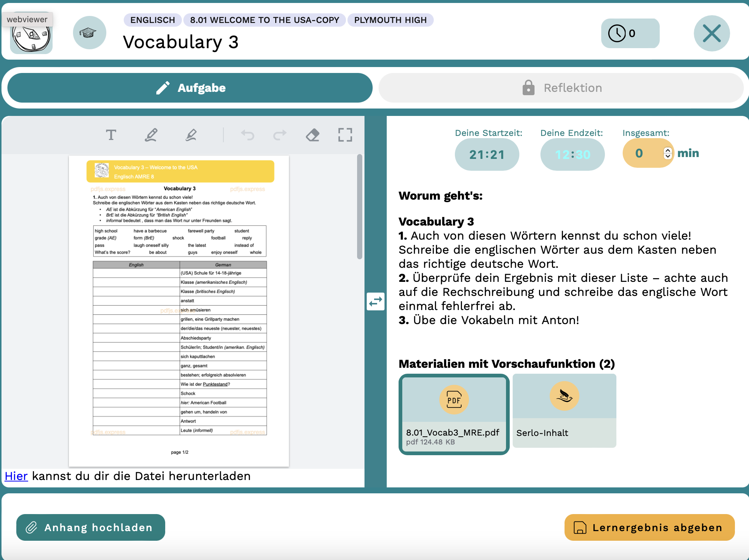Click the PDF viewer vertical scrollbar

tap(359, 207)
